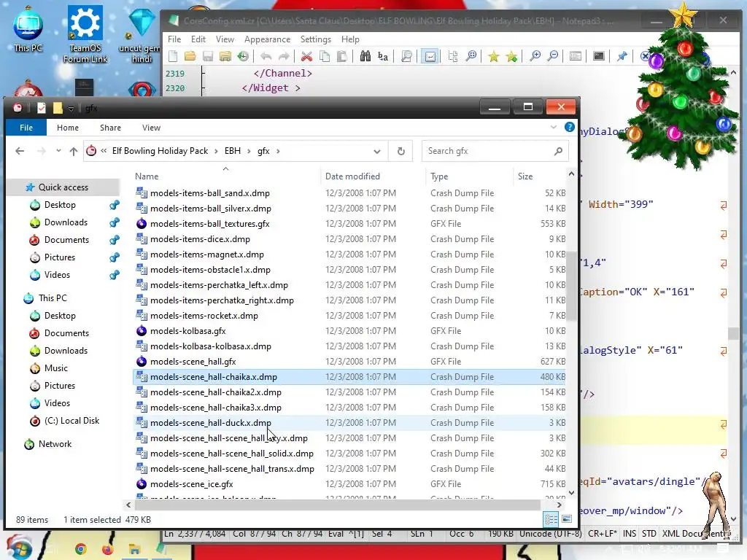This screenshot has height=560, width=747.
Task: Select Quick access in the navigation pane
Action: [63, 187]
